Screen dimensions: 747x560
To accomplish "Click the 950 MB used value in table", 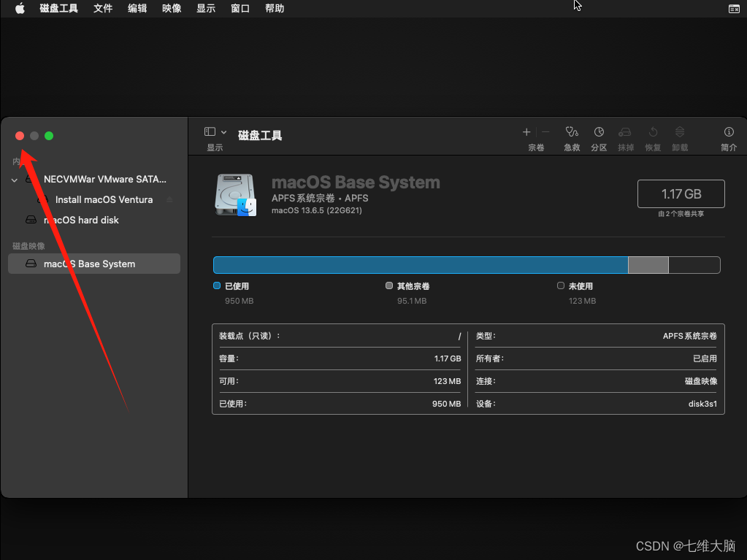I will [446, 404].
